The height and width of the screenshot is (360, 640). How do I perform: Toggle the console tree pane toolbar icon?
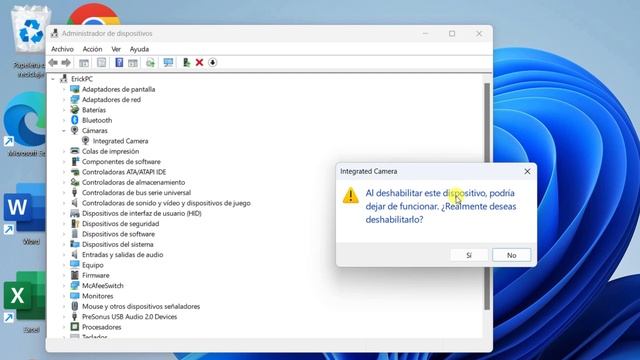tap(84, 62)
